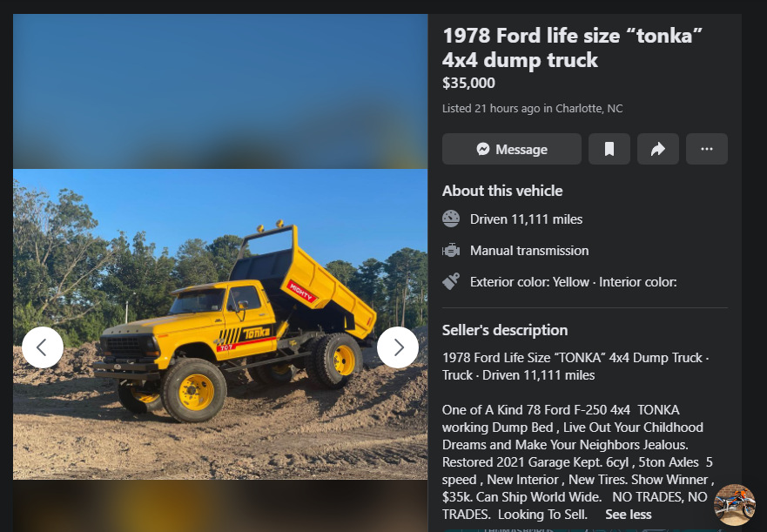Image resolution: width=767 pixels, height=532 pixels.
Task: Share the listing using the arrow icon
Action: tap(658, 149)
